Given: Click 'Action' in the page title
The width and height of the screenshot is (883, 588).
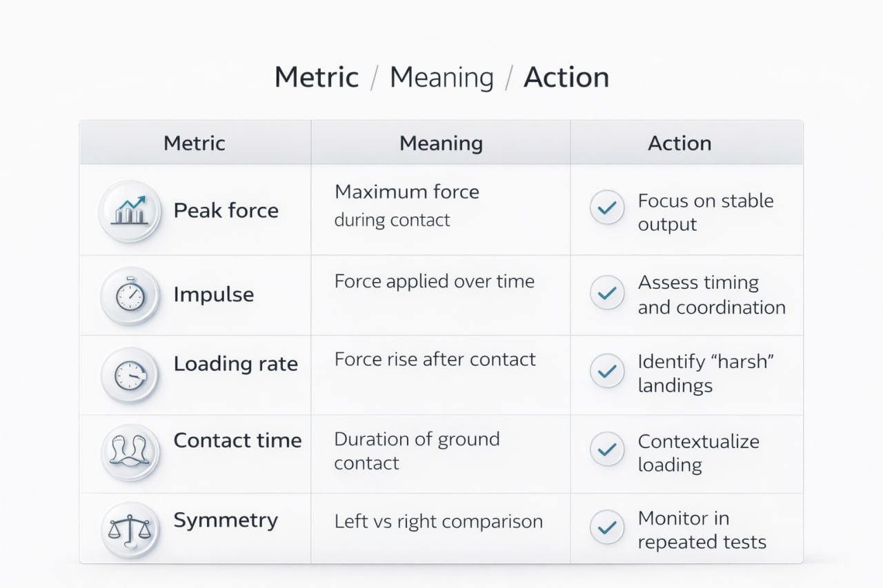Looking at the screenshot, I should 566,77.
